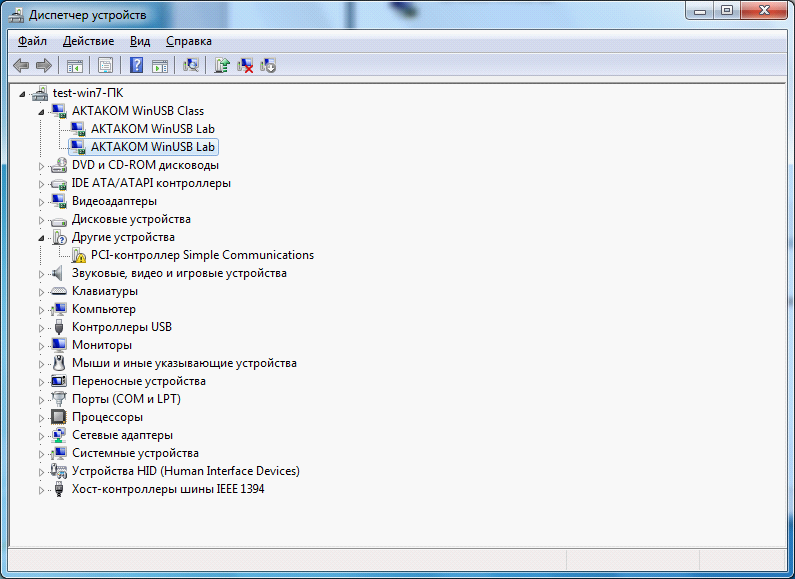
Task: Click the Update driver icon with green arrow
Action: coord(222,65)
